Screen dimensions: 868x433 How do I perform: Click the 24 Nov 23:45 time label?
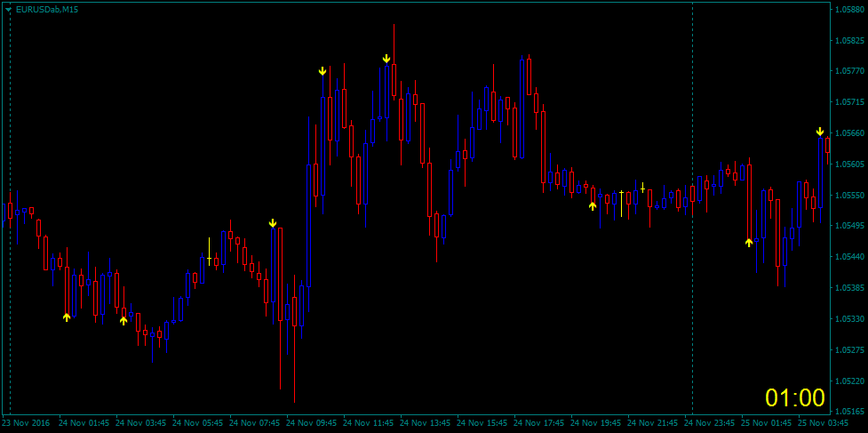pos(708,423)
